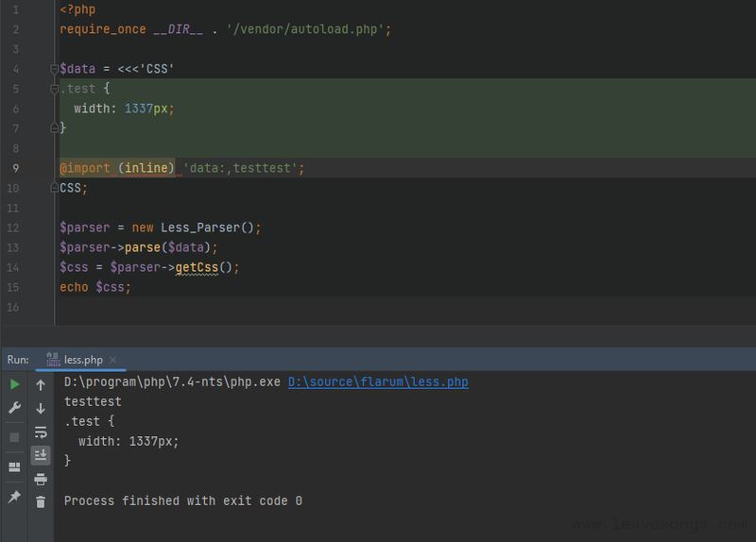Collapse the heredoc fold at $data line
The width and height of the screenshot is (756, 542).
pos(54,69)
